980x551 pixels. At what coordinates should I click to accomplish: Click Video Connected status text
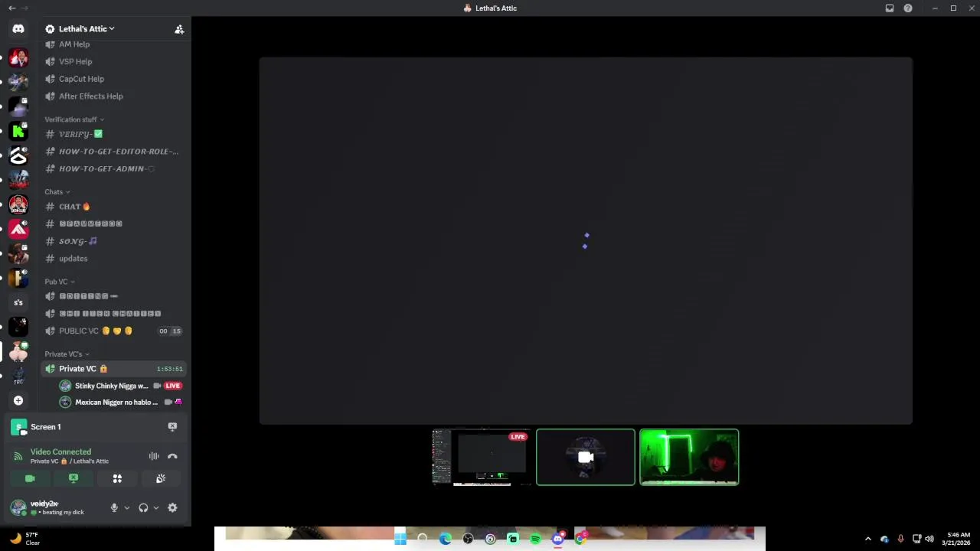pos(60,452)
